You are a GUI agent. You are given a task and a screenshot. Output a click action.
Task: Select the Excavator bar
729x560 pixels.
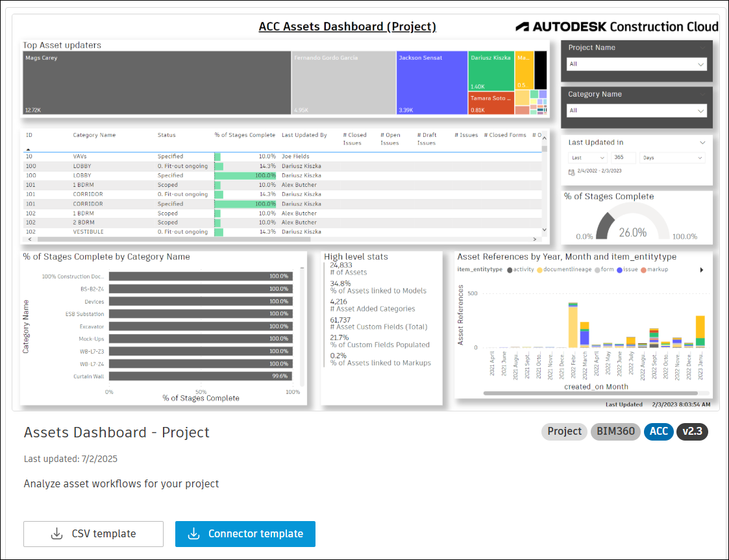[x=201, y=326]
